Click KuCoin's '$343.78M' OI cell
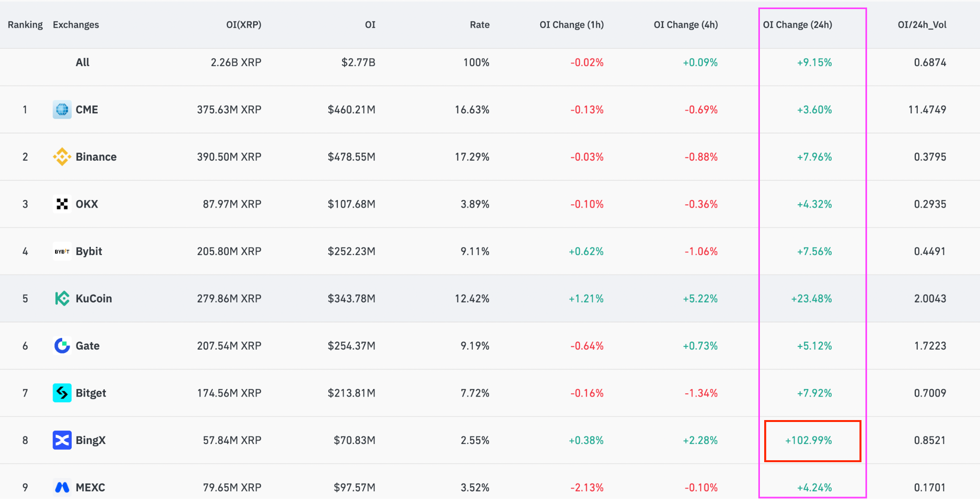980x499 pixels. pyautogui.click(x=352, y=299)
